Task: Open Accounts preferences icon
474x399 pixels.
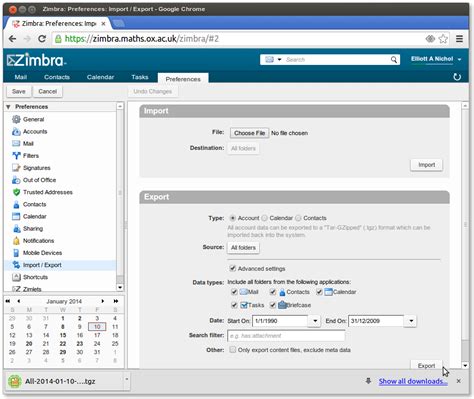Action: tap(16, 131)
